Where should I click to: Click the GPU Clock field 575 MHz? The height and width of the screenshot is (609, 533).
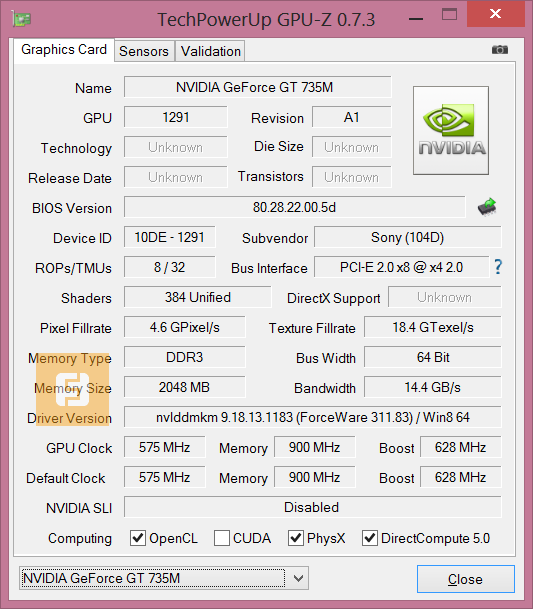(165, 447)
